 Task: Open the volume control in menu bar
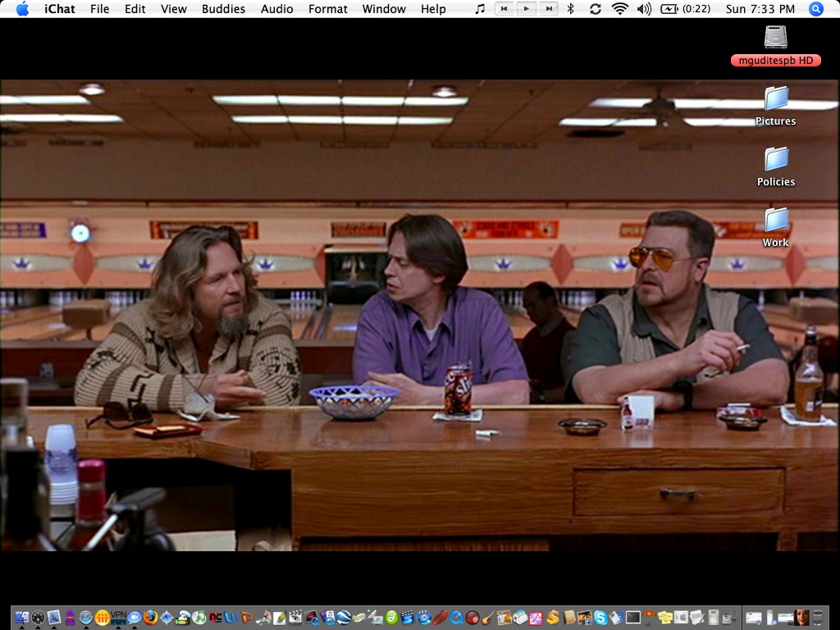click(645, 8)
